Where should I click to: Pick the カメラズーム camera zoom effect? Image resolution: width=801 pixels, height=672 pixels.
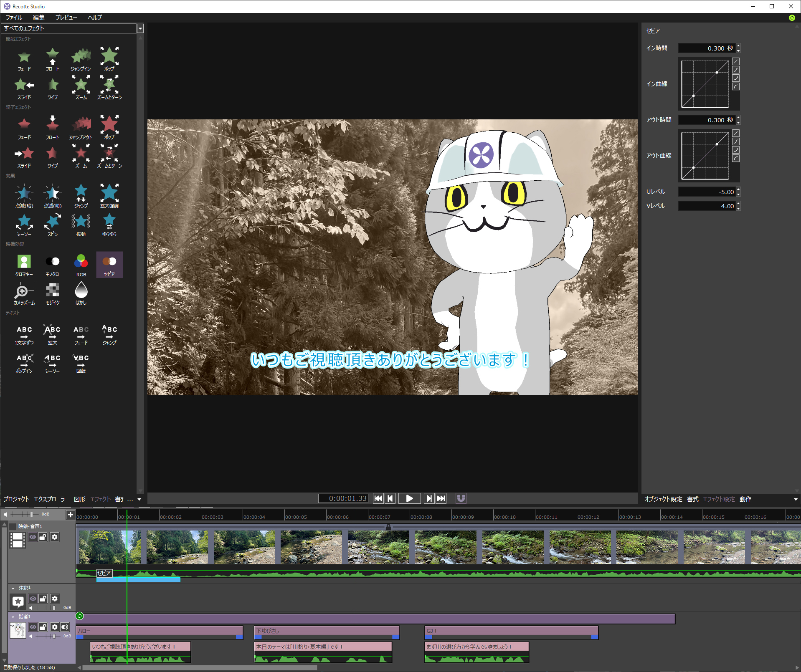click(x=24, y=294)
